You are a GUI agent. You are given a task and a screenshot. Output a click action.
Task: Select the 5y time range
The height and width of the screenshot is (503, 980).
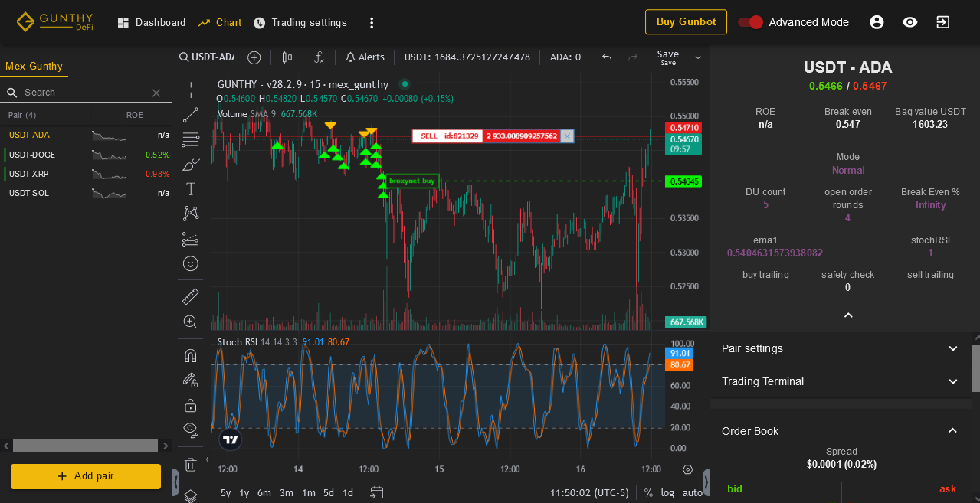[x=226, y=493]
